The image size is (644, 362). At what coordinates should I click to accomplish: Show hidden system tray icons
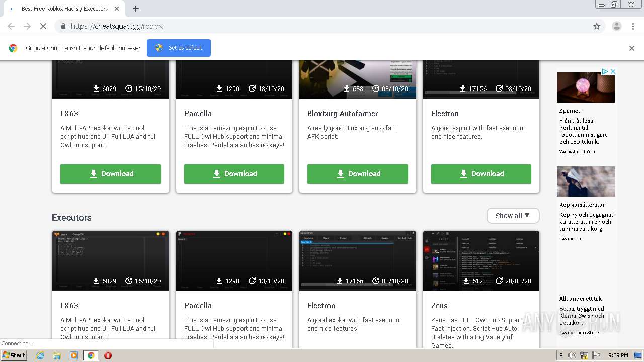coord(561,355)
